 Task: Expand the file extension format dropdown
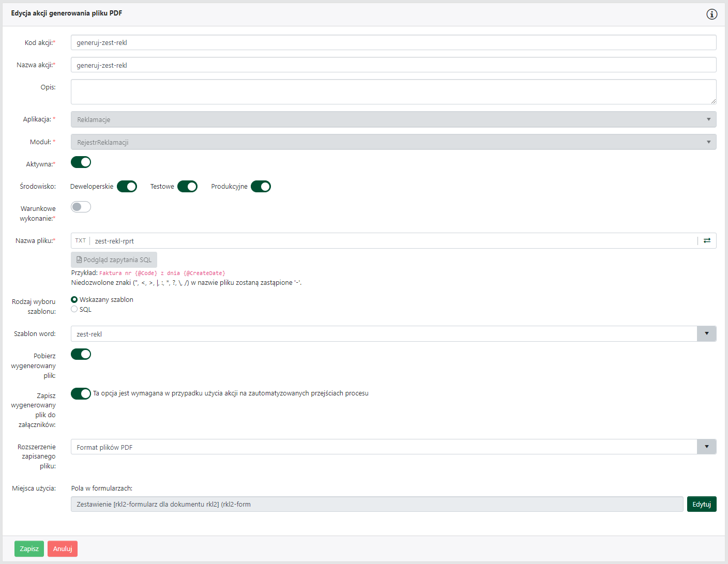[x=706, y=447]
